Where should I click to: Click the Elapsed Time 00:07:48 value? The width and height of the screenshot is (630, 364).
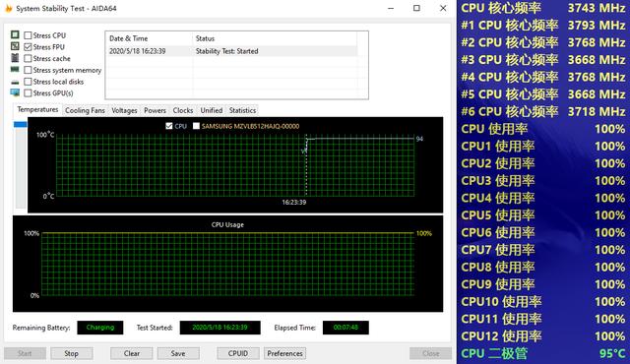[346, 328]
